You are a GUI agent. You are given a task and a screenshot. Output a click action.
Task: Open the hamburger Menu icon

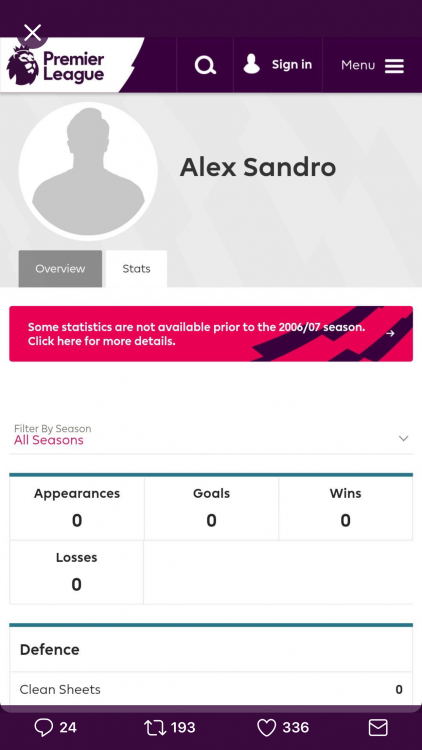(x=394, y=66)
